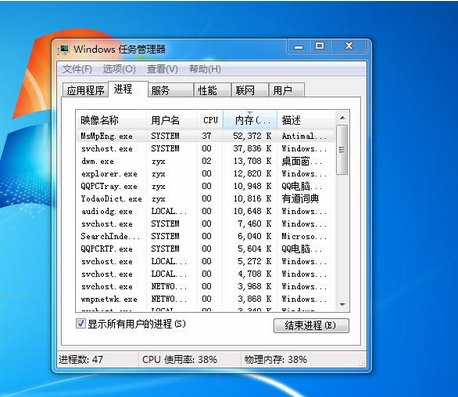Select the SearchInde... process row
The width and height of the screenshot is (458, 397).
point(205,236)
